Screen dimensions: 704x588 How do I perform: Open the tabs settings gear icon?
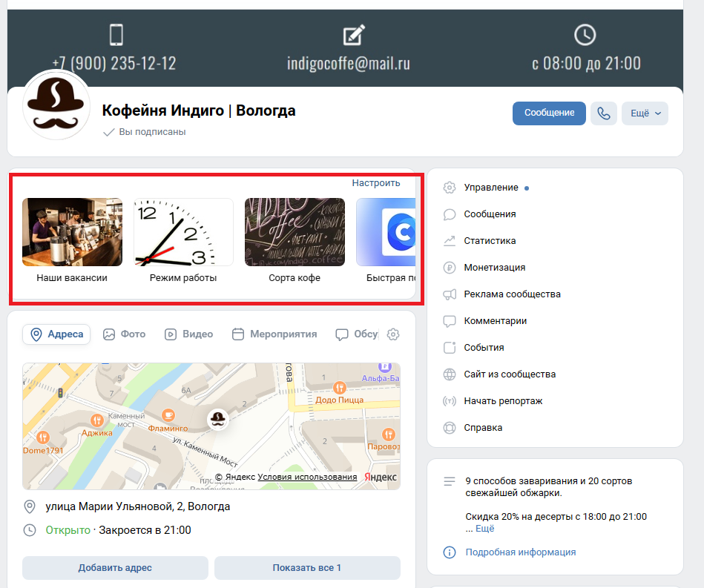(x=393, y=334)
